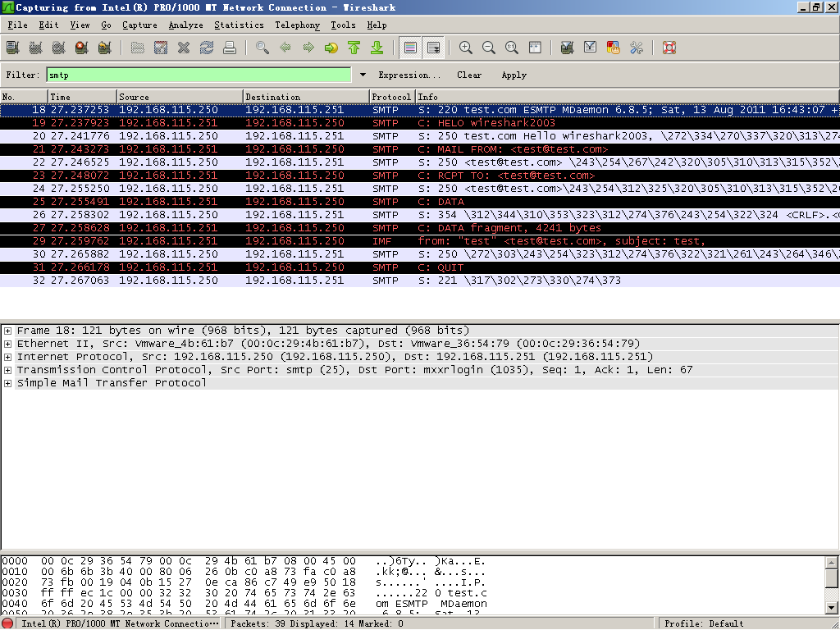
Task: Select packet 29 IMF row
Action: [x=420, y=241]
